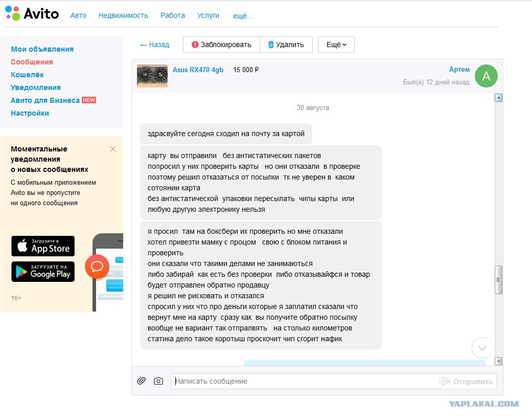This screenshot has height=419, width=532.
Task: Click the Google Play download badge
Action: 43,272
